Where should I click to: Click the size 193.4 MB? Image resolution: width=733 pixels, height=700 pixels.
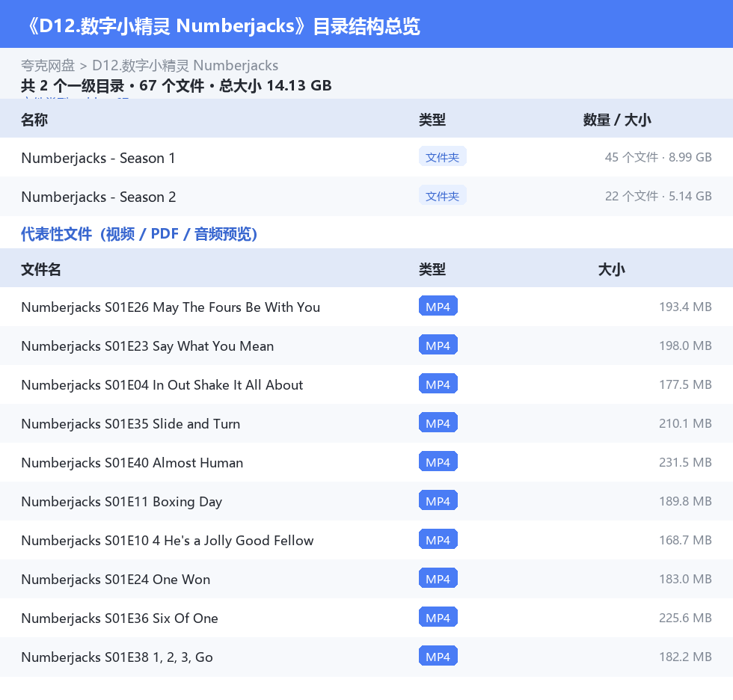click(x=685, y=307)
